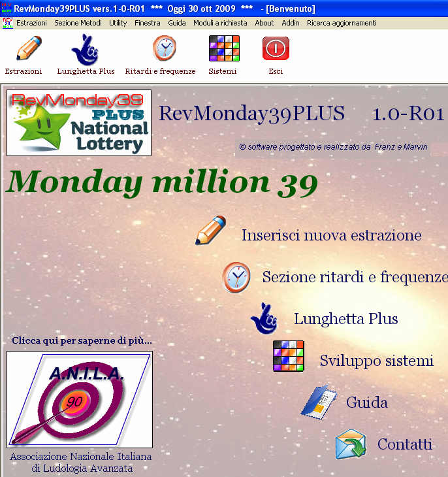448x477 pixels.
Task: Open the Moduli a richiesta menu
Action: [x=220, y=23]
